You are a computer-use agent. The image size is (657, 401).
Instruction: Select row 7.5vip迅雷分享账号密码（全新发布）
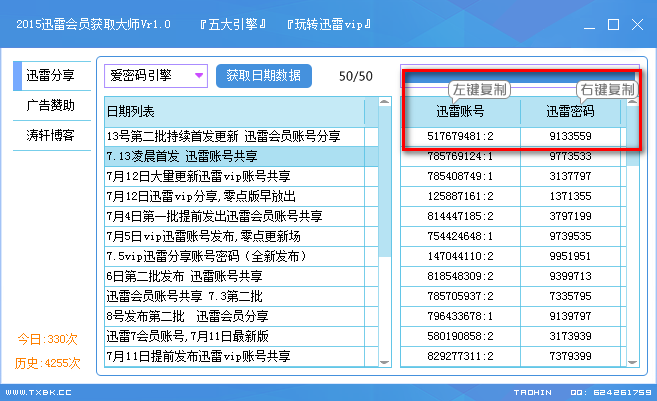coord(241,256)
